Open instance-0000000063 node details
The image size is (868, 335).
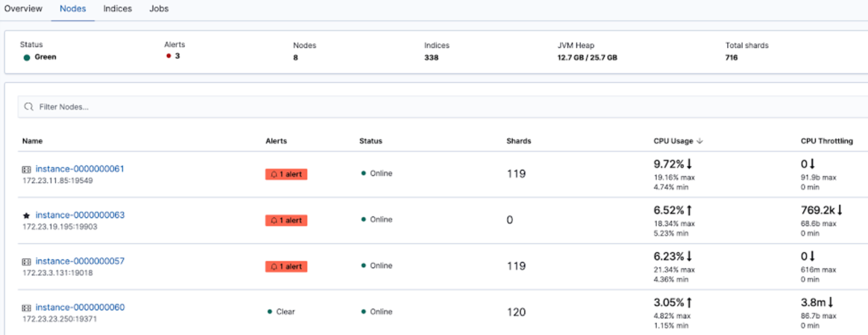80,215
